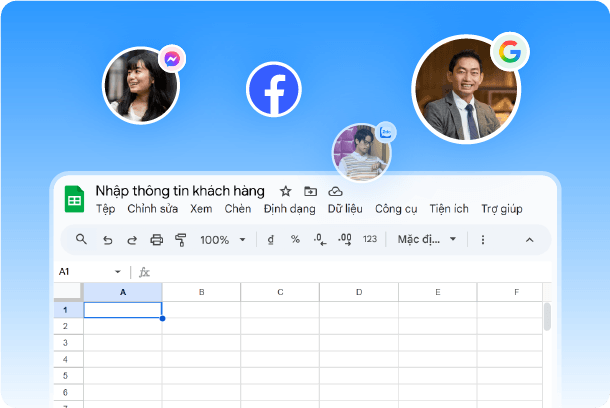Select row 4 header
Viewport: 610px width, 408px height.
[x=68, y=359]
